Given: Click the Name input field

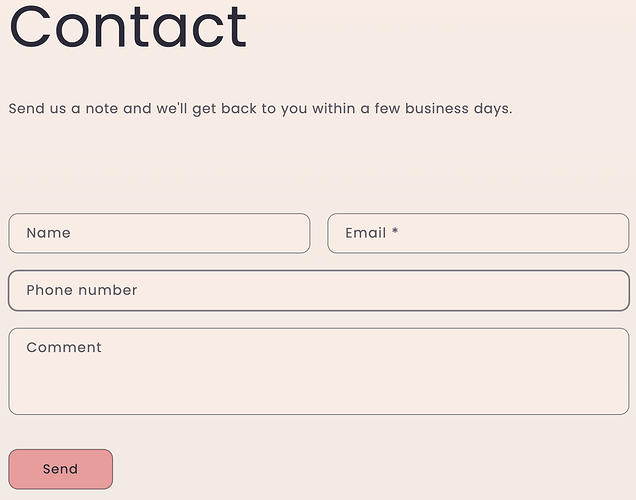Looking at the screenshot, I should (x=159, y=233).
